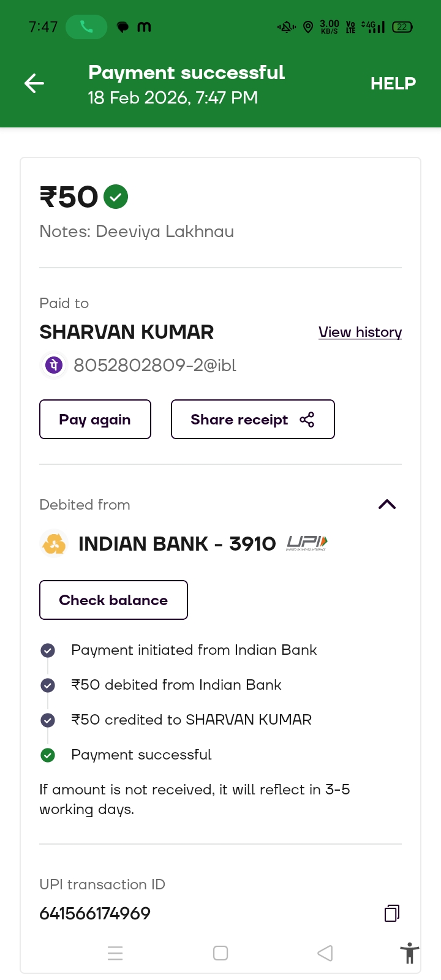Tap the green Payment successful step check
The height and width of the screenshot is (980, 441).
click(x=48, y=755)
